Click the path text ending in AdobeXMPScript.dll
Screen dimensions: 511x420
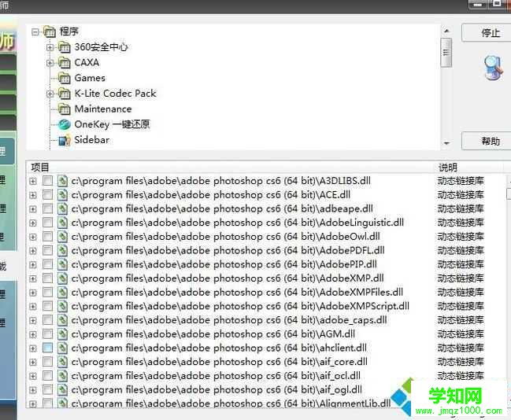click(240, 307)
